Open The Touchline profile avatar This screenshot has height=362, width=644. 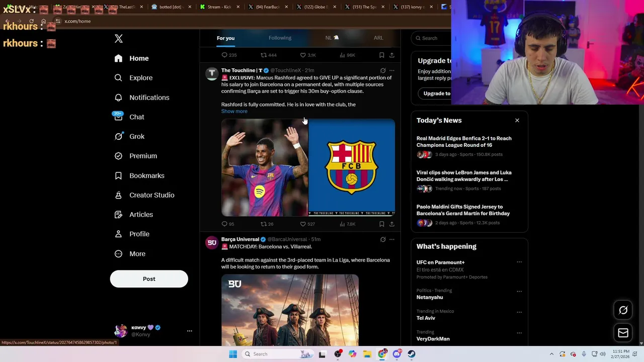pyautogui.click(x=212, y=74)
